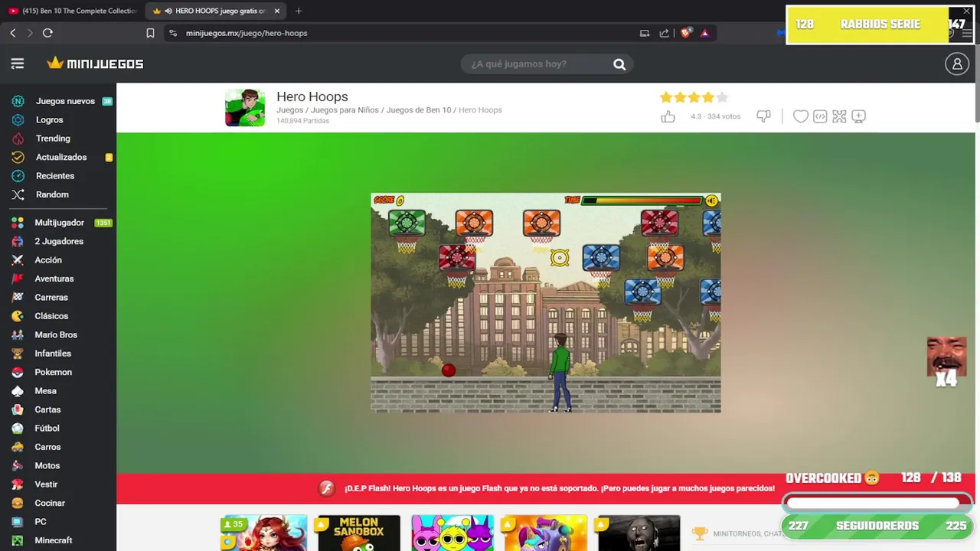The image size is (980, 551).
Task: Open the Cocinar category
Action: [x=50, y=503]
